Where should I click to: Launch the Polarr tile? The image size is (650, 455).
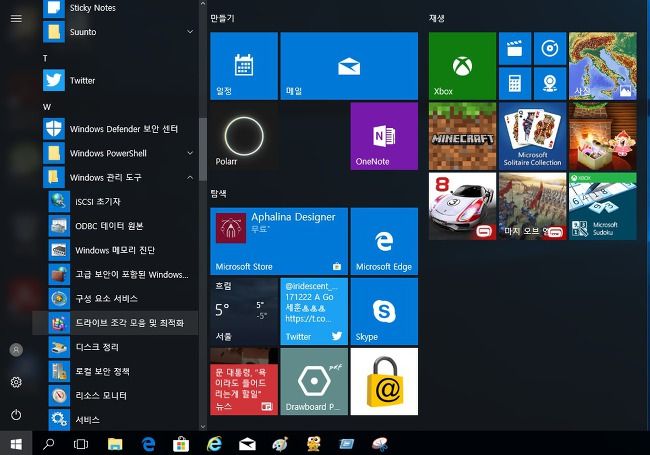coord(244,136)
